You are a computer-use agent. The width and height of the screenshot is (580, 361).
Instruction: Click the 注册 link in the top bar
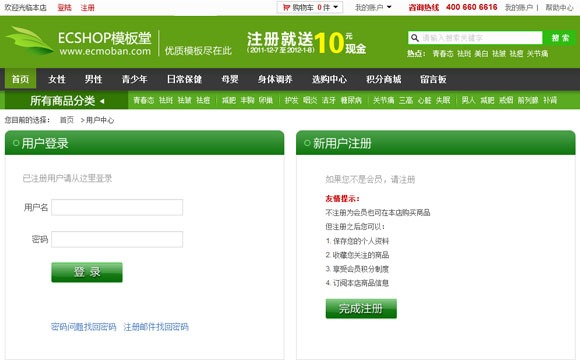pos(88,8)
